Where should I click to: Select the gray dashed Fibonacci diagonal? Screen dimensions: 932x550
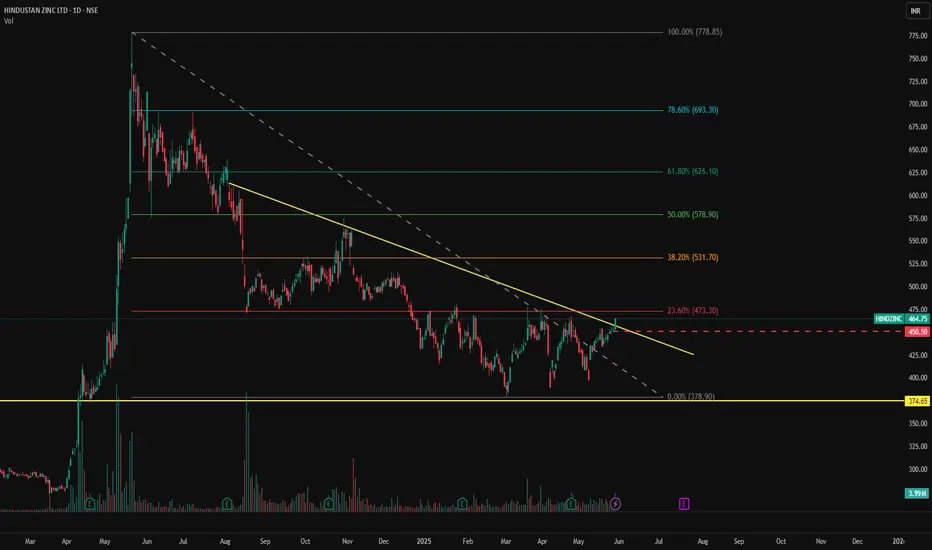(x=397, y=214)
